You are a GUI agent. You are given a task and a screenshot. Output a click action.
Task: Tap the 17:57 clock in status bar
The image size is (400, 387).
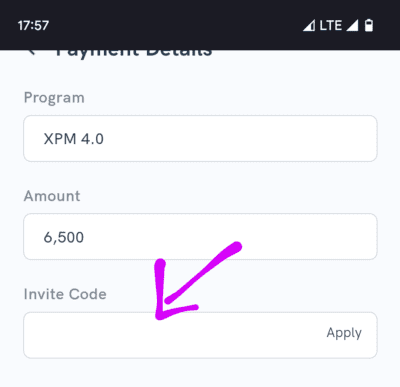[33, 26]
